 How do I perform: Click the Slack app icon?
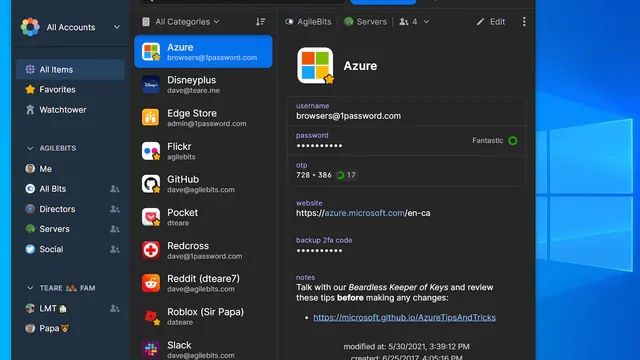pyautogui.click(x=151, y=349)
